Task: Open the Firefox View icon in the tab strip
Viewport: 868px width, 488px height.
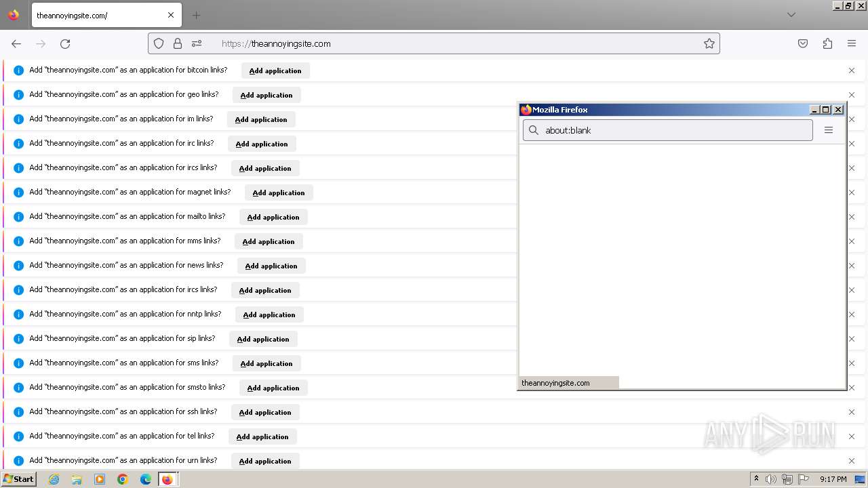Action: 14,15
